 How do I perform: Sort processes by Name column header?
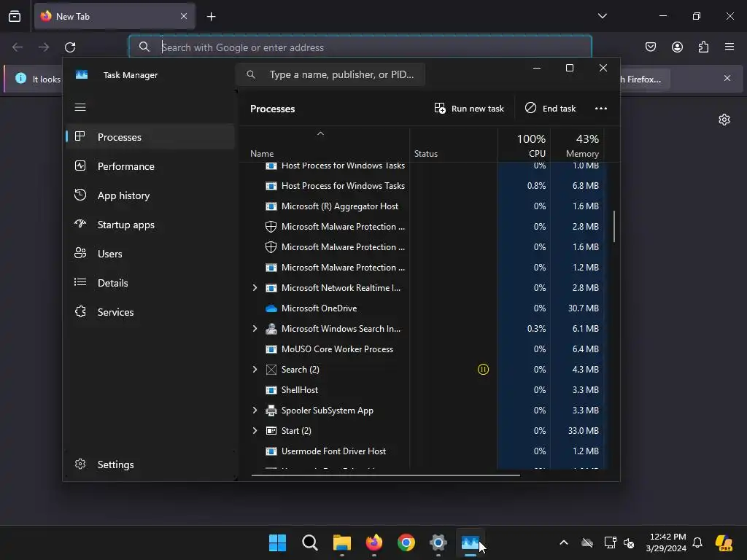point(324,145)
